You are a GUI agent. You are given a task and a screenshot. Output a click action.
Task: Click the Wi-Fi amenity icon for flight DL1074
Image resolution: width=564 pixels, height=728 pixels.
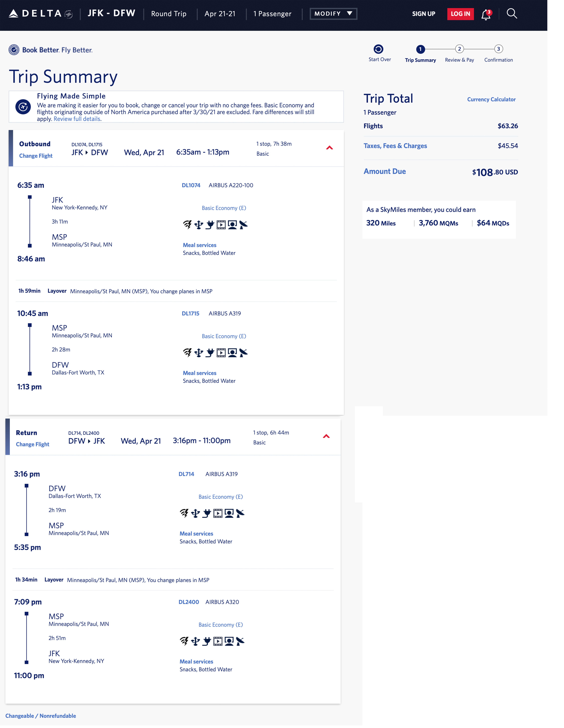tap(187, 225)
